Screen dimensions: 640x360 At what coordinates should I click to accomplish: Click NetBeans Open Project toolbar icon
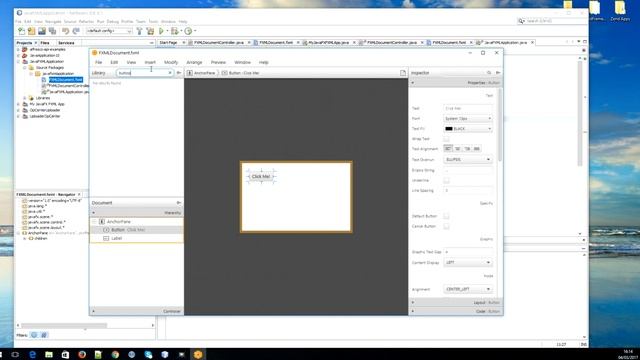(42, 31)
